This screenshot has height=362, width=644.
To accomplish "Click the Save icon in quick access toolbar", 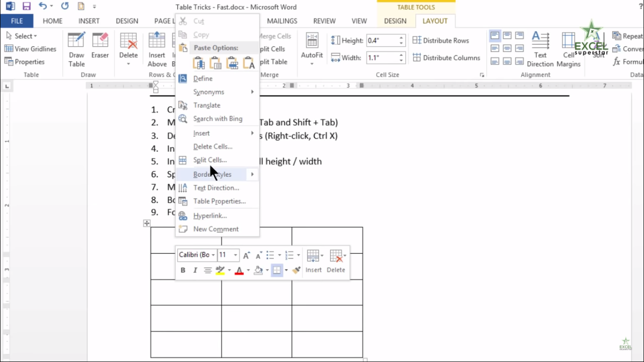I will [26, 7].
